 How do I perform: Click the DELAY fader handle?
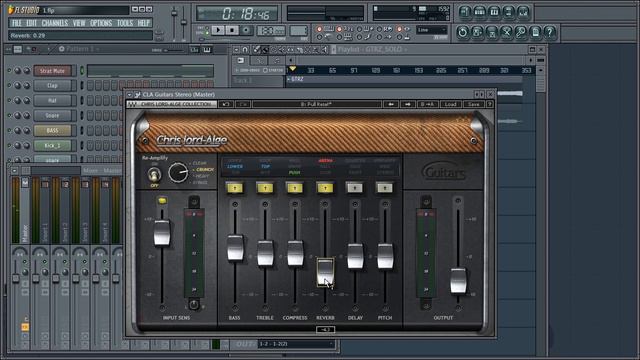[355, 256]
